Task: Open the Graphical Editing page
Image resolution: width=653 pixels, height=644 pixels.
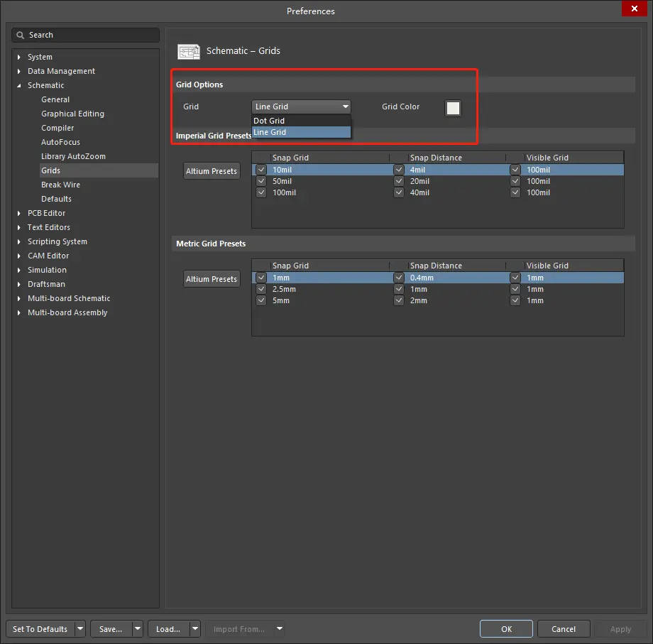Action: pyautogui.click(x=72, y=114)
